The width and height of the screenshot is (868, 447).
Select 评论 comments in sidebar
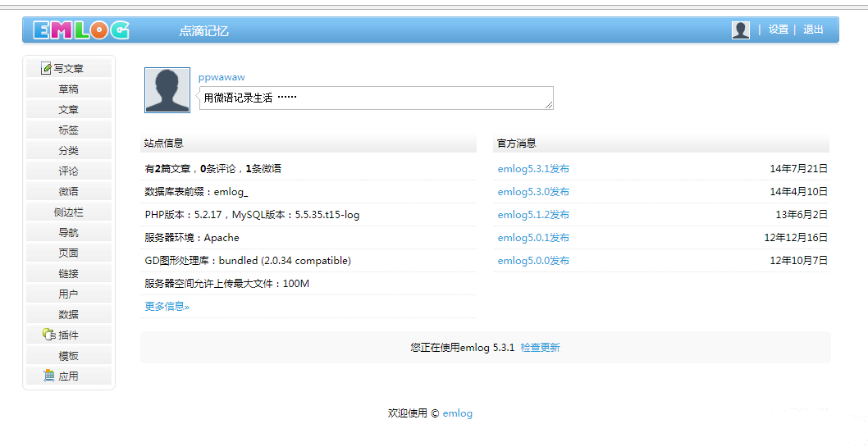(68, 171)
